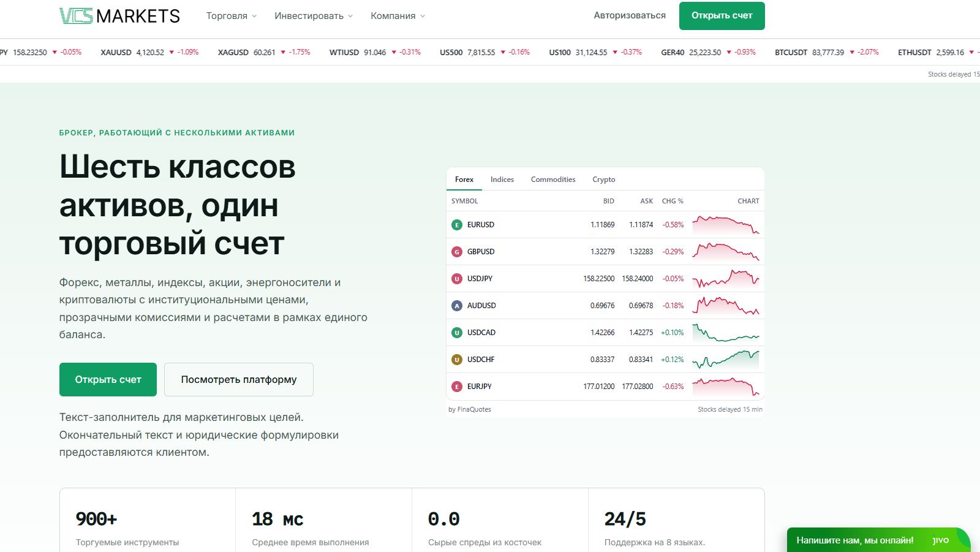Click the GBPUSD currency icon
Viewport: 980px width, 552px height.
(456, 252)
